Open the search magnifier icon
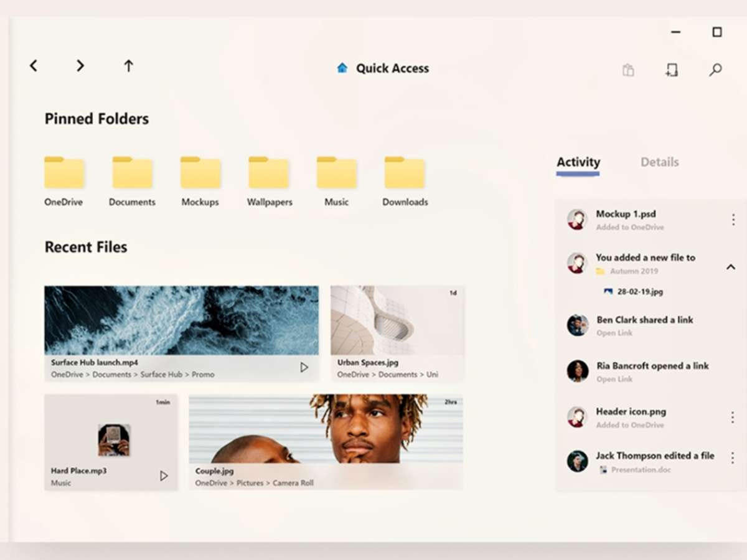Screen dimensions: 747x560 coord(715,70)
